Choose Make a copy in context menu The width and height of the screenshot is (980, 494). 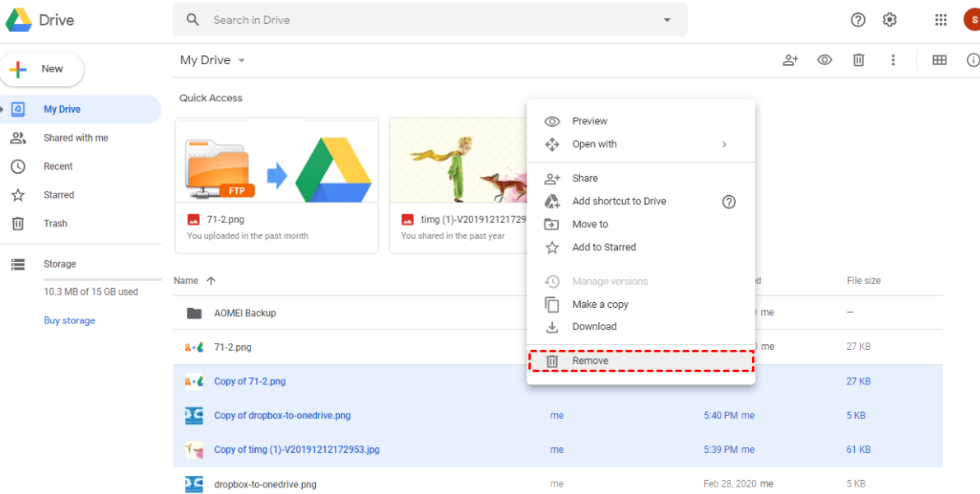pos(600,305)
